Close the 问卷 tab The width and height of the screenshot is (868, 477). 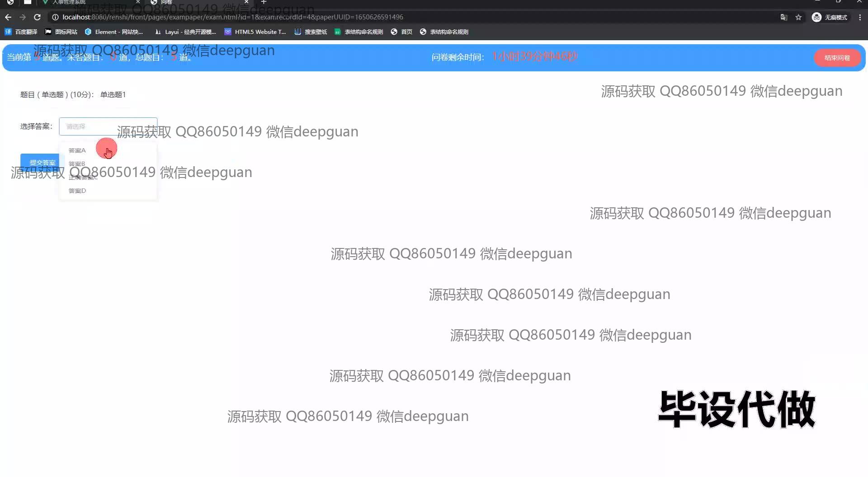(x=246, y=2)
